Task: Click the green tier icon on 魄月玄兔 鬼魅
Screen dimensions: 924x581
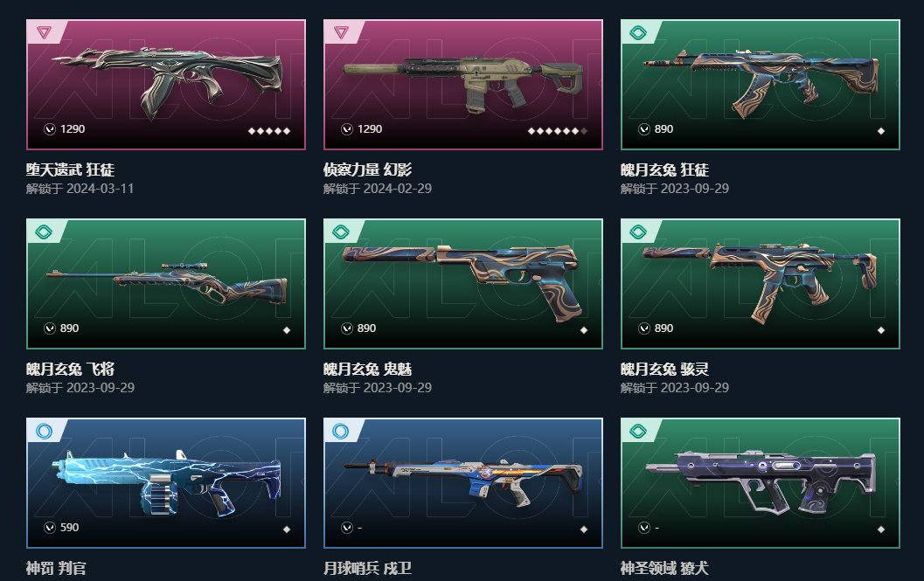Action: click(341, 232)
